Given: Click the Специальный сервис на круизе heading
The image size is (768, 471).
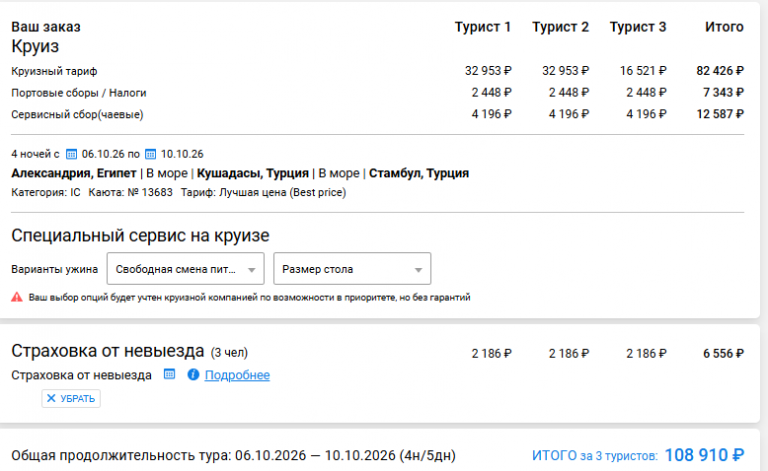Looking at the screenshot, I should click(x=140, y=236).
